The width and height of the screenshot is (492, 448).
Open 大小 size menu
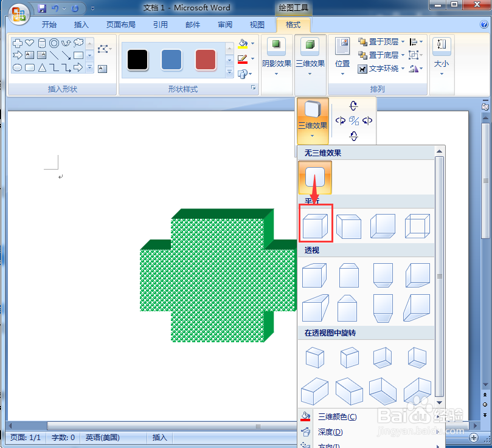point(441,57)
